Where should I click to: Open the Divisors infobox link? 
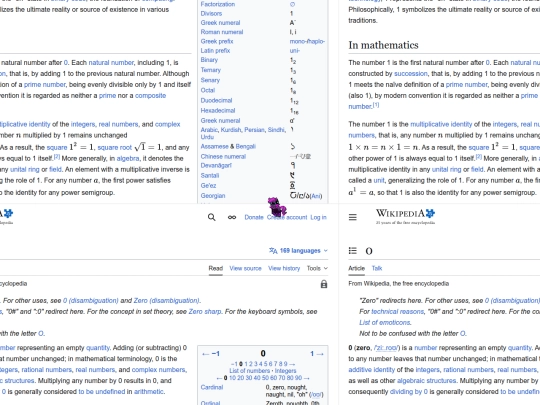pos(211,14)
